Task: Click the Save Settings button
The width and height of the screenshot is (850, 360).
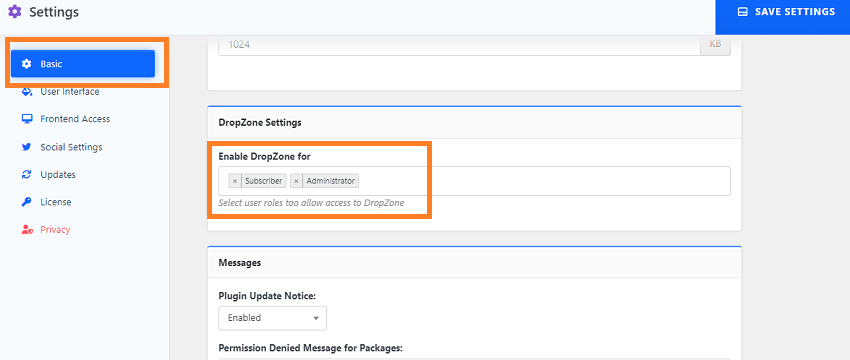Action: (x=783, y=16)
